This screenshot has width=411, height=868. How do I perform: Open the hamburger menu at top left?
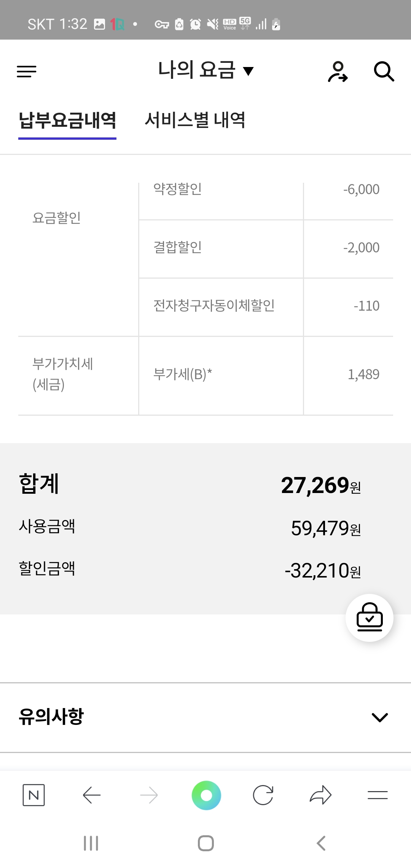pos(27,71)
